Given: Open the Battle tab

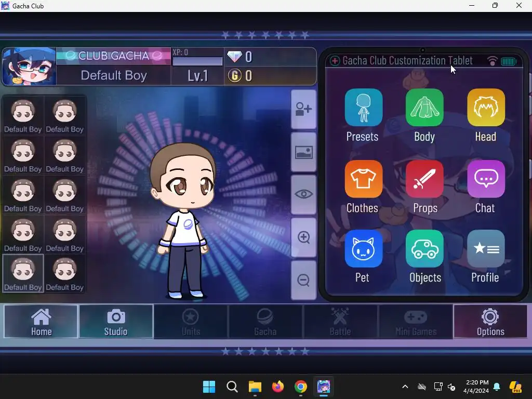Looking at the screenshot, I should click(340, 322).
